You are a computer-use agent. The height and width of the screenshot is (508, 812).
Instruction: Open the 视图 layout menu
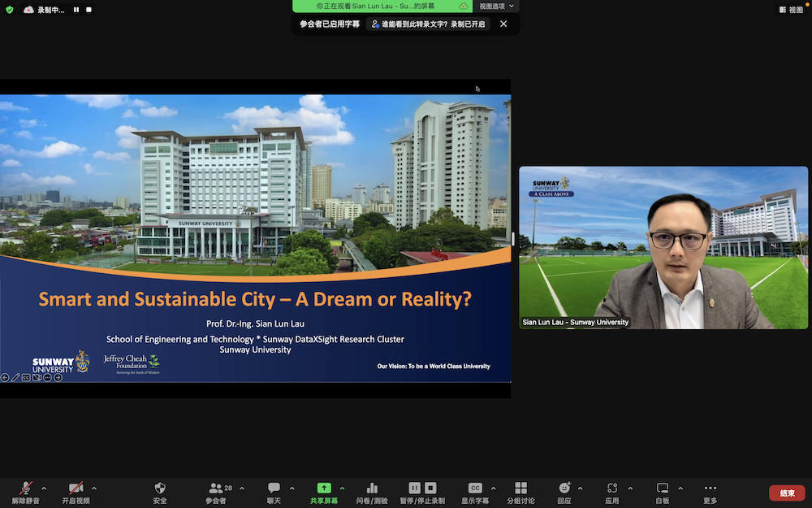pos(791,9)
